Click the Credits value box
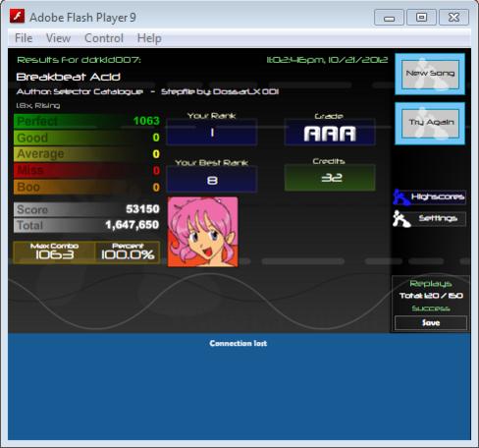The height and width of the screenshot is (448, 479). (x=330, y=178)
